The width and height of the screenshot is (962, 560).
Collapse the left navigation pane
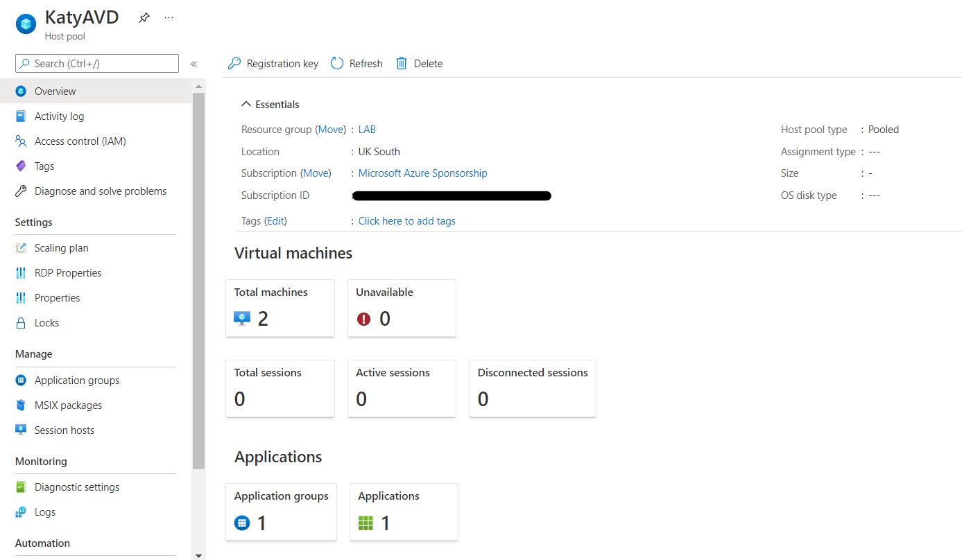pos(194,63)
